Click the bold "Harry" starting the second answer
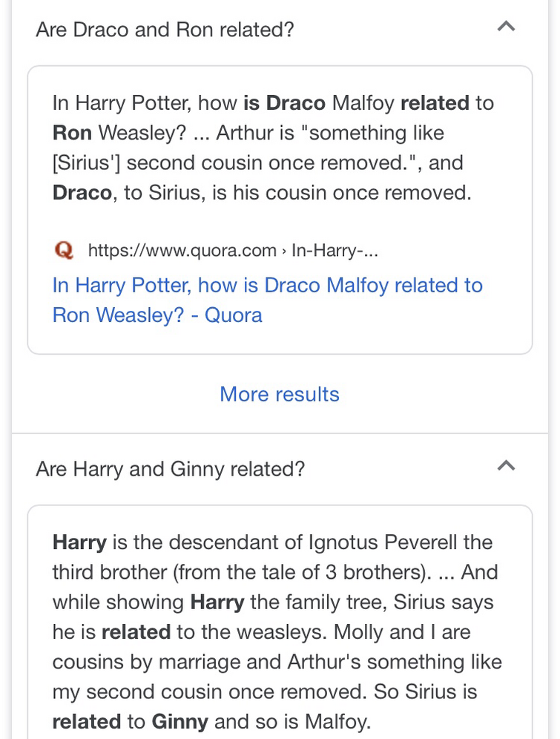Viewport: 560px width, 739px height. [79, 542]
